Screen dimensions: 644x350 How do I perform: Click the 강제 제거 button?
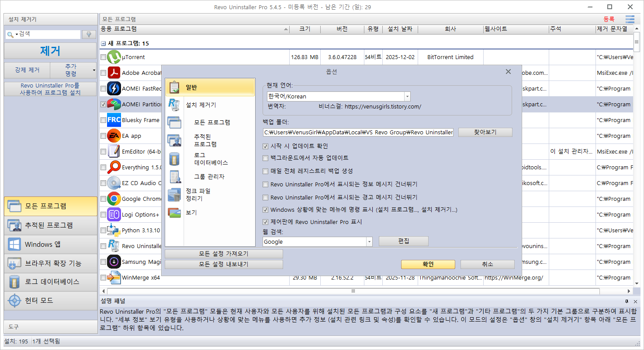click(x=27, y=70)
